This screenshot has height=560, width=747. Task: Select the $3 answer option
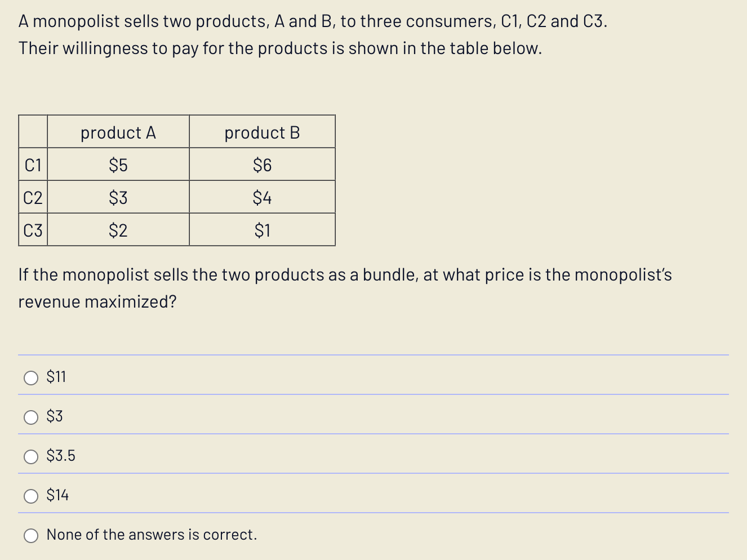32,417
